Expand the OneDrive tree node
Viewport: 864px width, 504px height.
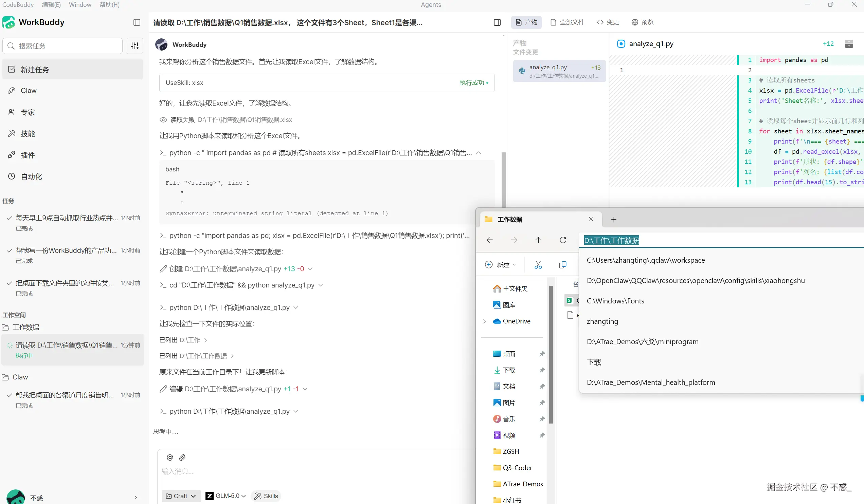pos(484,321)
